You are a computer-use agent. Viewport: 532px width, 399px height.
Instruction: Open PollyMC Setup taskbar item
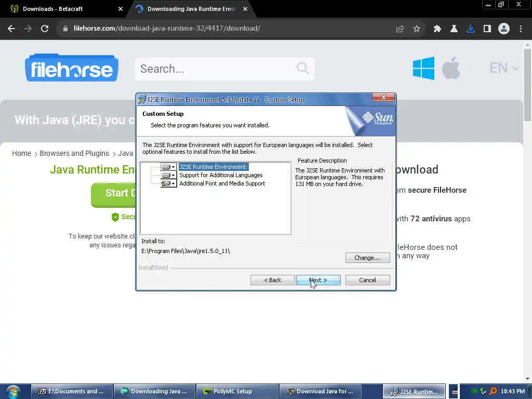[237, 391]
